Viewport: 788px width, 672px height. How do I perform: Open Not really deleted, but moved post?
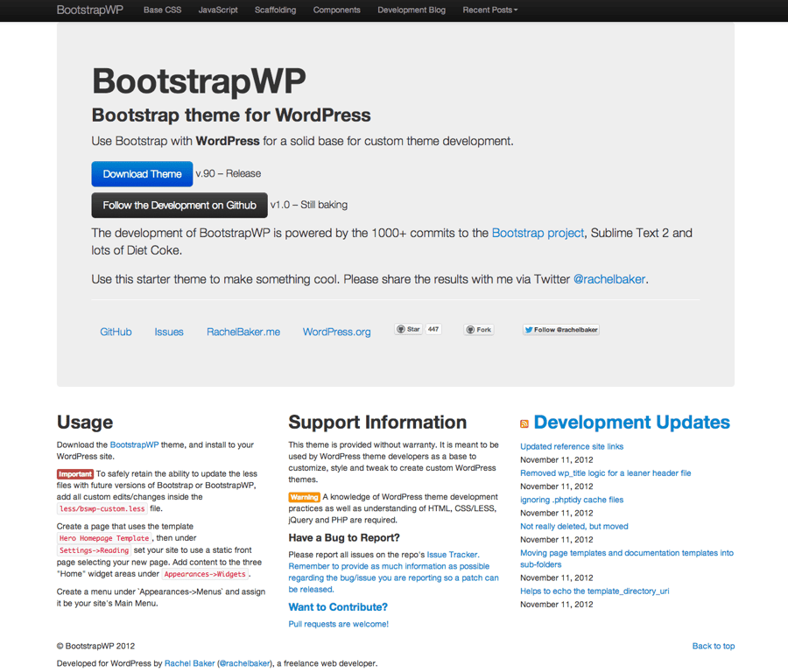(573, 527)
